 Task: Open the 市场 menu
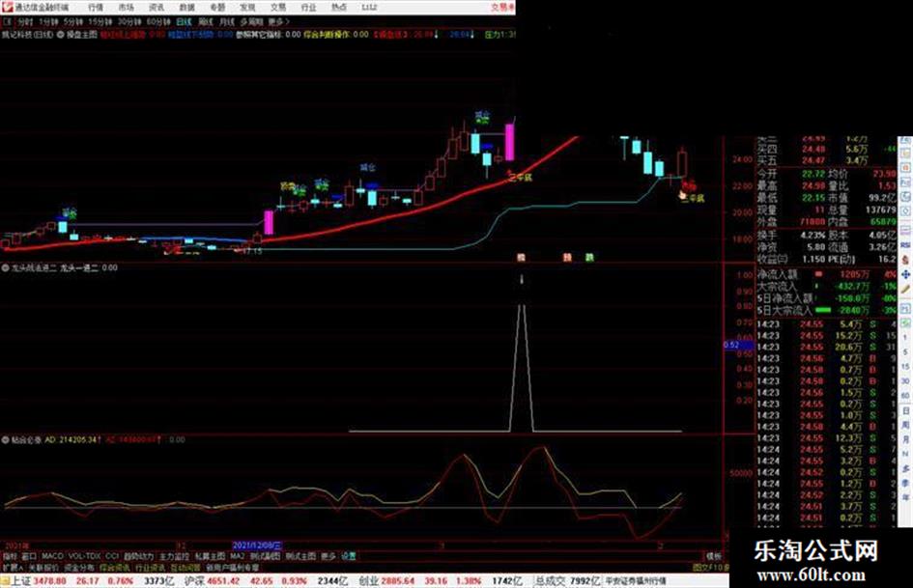pyautogui.click(x=126, y=8)
